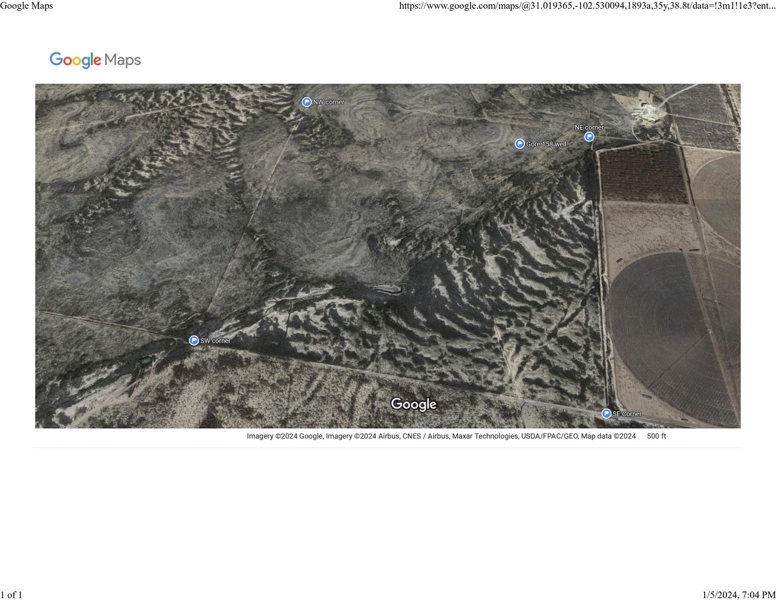Screen dimensions: 776x600
Task: Click the SE corner text label
Action: point(627,414)
